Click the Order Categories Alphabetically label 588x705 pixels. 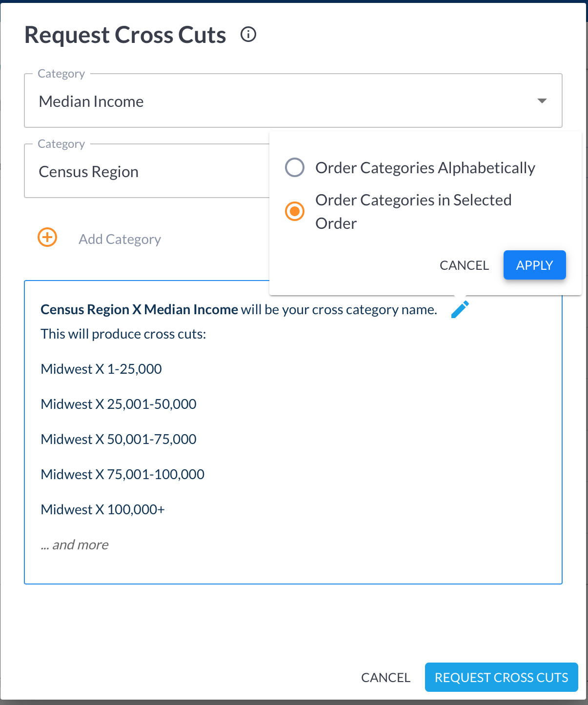(425, 168)
